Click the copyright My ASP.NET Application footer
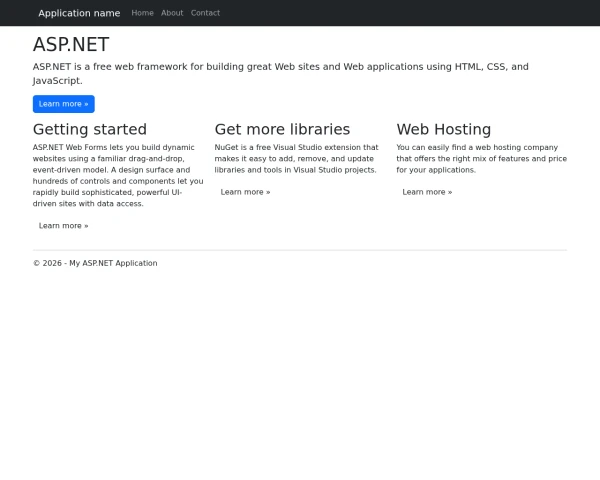 tap(95, 263)
